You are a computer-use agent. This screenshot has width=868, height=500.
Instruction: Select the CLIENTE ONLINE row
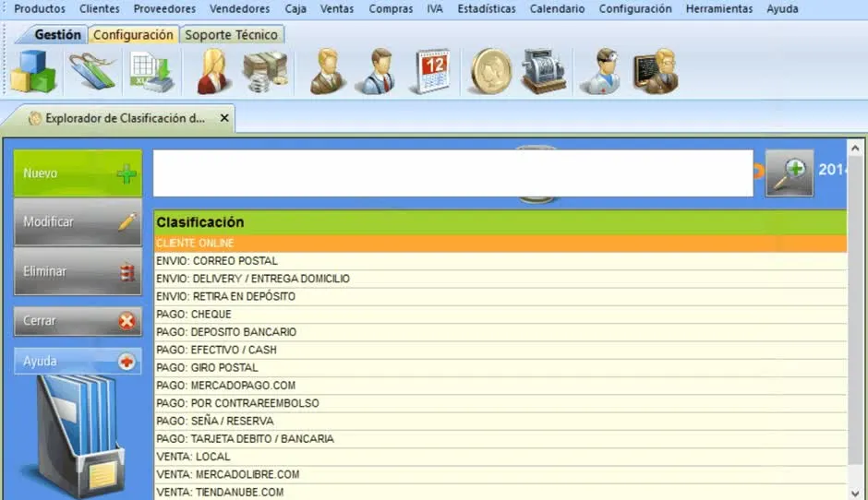click(x=500, y=243)
